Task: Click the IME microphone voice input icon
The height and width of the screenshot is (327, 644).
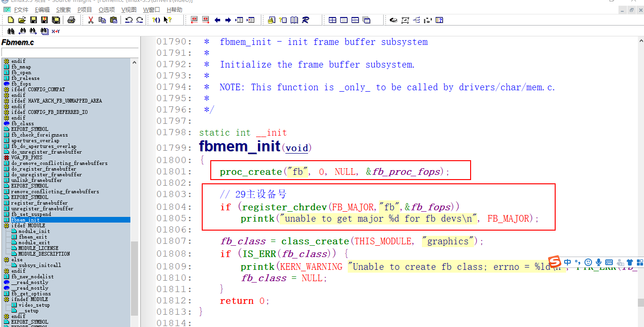Action: [599, 262]
